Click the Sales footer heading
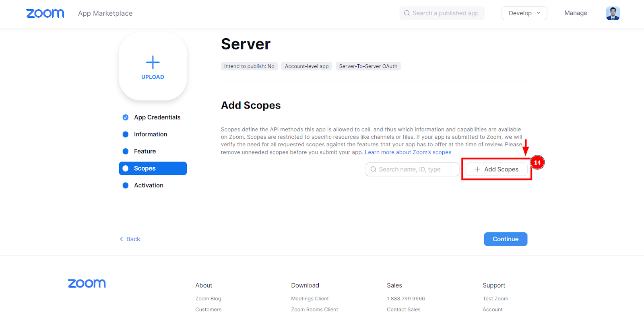The width and height of the screenshot is (644, 314). tap(394, 285)
